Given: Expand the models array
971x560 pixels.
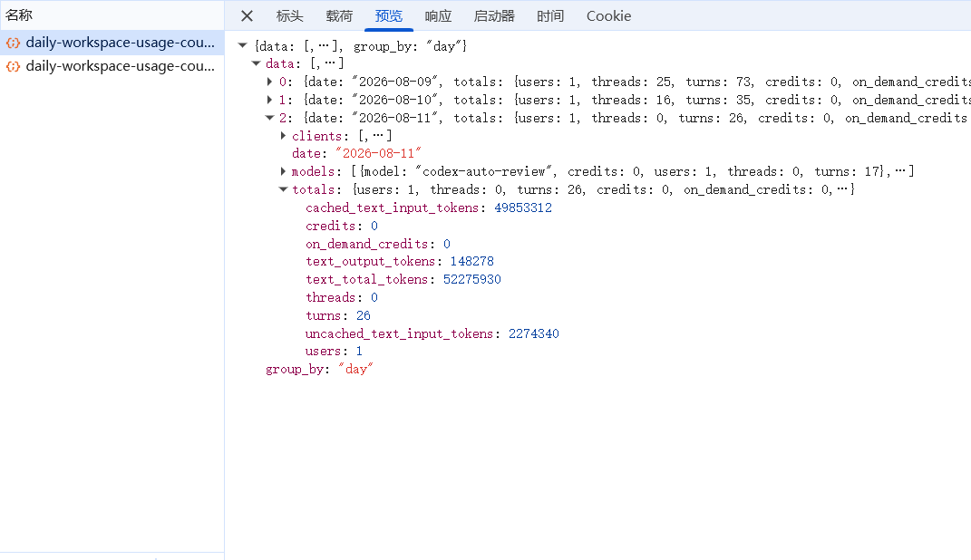Looking at the screenshot, I should [283, 171].
